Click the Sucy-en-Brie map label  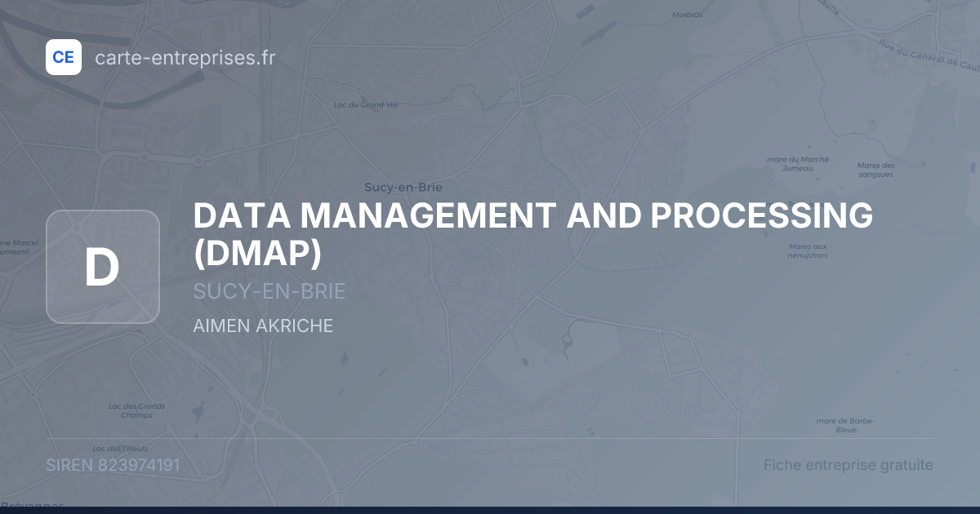[403, 187]
